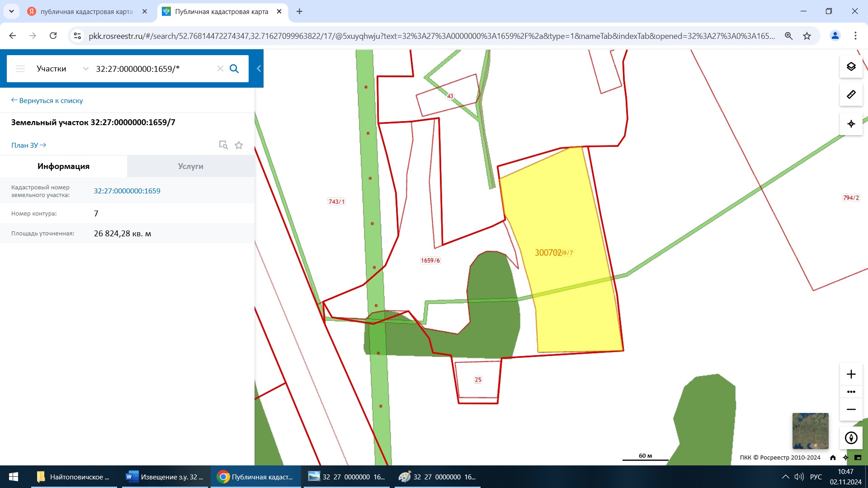Open the План ЗУ link
This screenshot has height=488, width=868.
28,145
